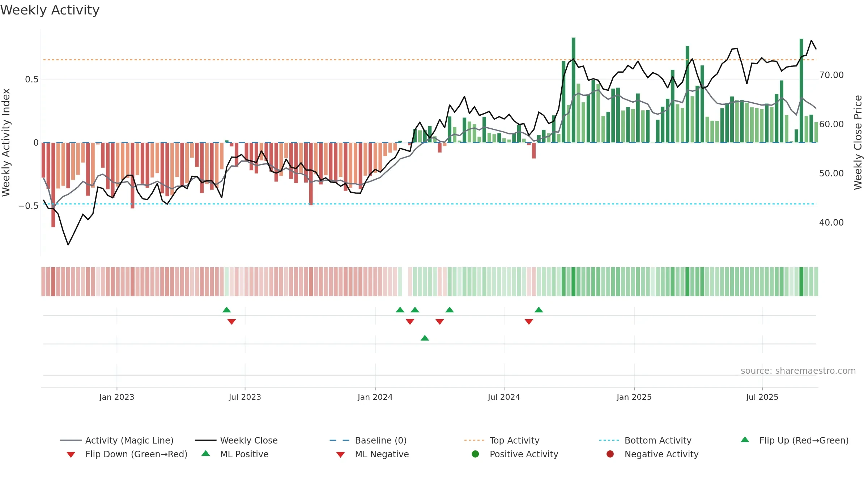Click the cyan dotted Bottom Activity legend swatch

click(x=610, y=440)
